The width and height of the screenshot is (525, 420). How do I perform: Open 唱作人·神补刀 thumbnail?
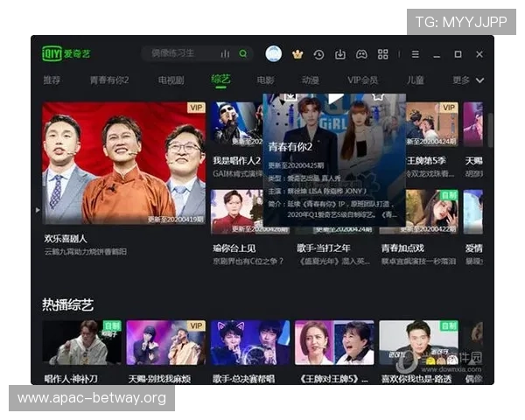82,342
